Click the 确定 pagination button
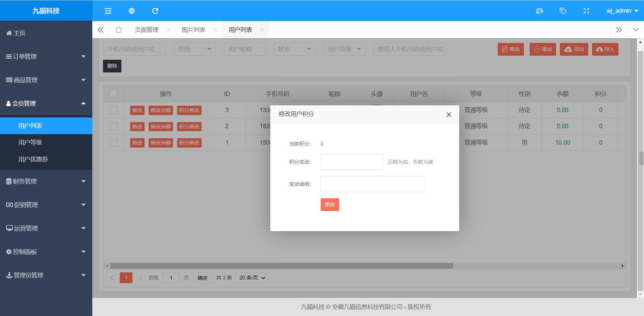The height and width of the screenshot is (316, 644). pos(202,278)
